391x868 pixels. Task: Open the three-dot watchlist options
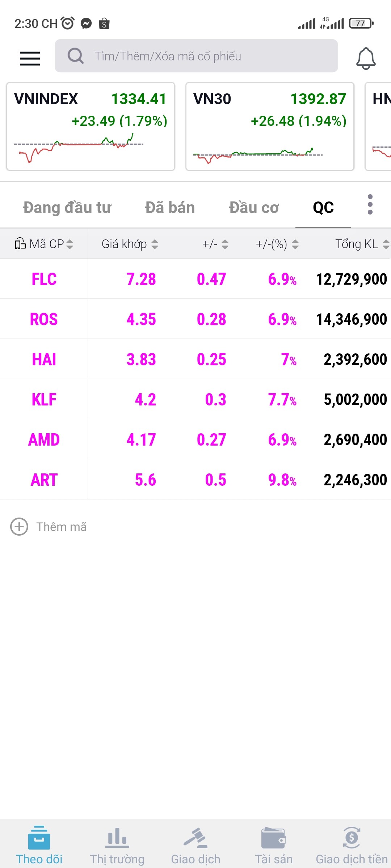pyautogui.click(x=370, y=205)
